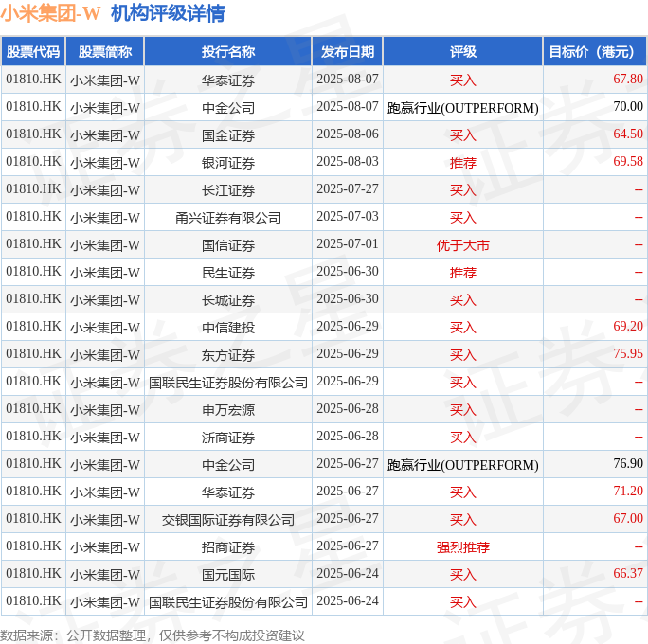Click target price 70.00
This screenshot has width=648, height=644.
628,107
